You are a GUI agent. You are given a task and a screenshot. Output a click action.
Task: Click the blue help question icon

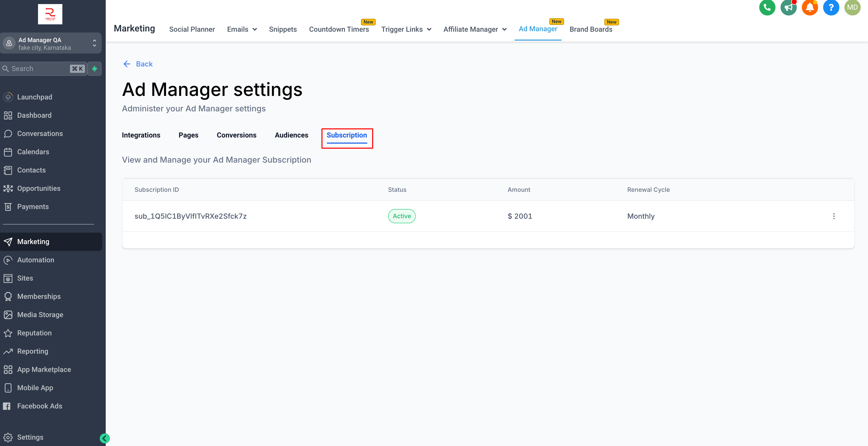tap(831, 7)
